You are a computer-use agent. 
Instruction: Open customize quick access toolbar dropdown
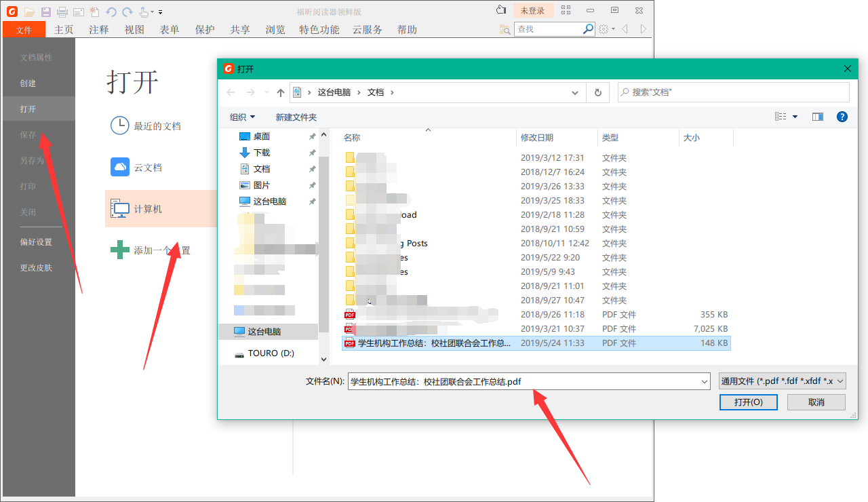160,12
